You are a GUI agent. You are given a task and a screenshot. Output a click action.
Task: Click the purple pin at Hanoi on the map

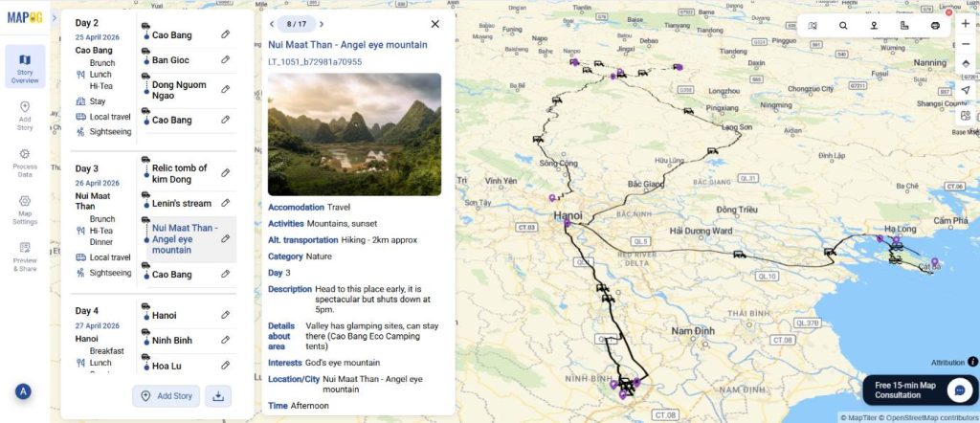click(567, 222)
